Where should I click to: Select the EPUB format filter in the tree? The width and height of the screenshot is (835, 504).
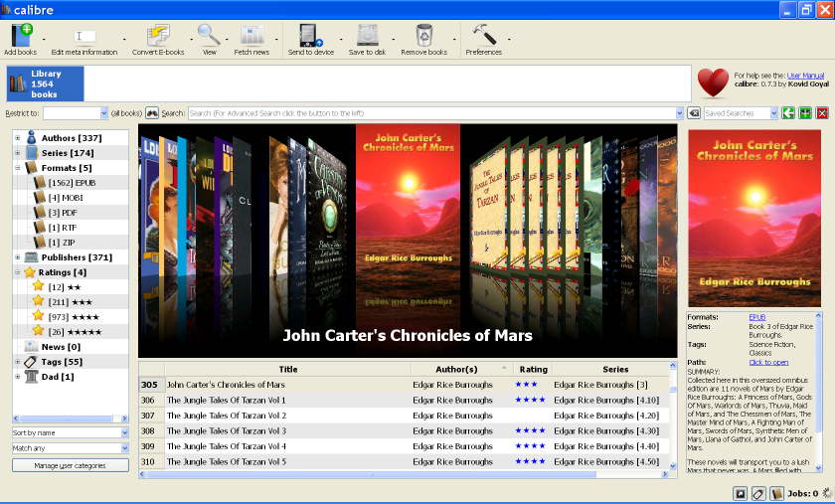pos(71,183)
